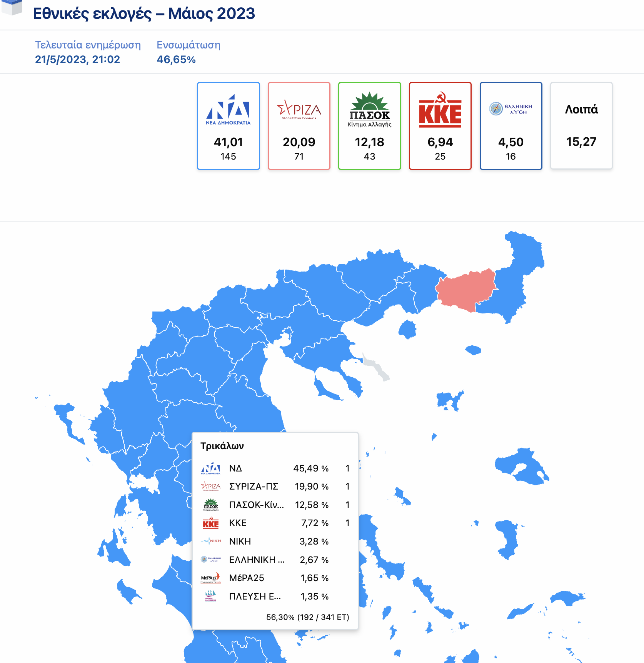Click the KKE logo in Τρικάλων tooltip
This screenshot has height=663, width=644.
click(x=211, y=523)
